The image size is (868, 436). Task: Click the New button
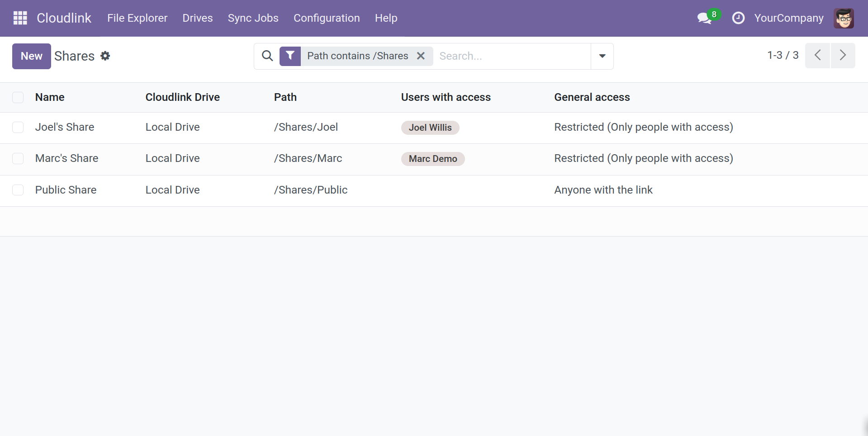click(31, 56)
